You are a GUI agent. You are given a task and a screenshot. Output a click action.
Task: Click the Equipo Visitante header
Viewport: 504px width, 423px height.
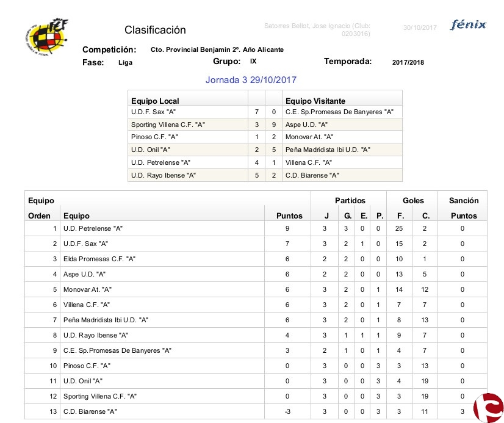315,101
